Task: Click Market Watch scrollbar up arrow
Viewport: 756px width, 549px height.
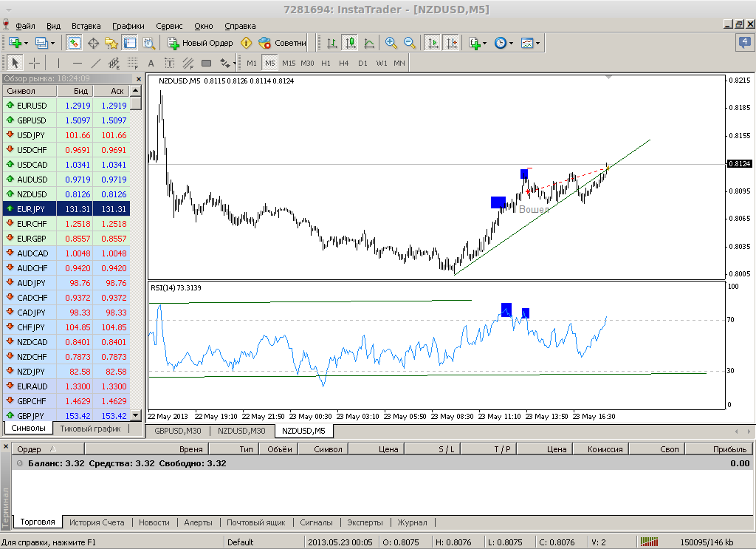Action: pos(136,90)
